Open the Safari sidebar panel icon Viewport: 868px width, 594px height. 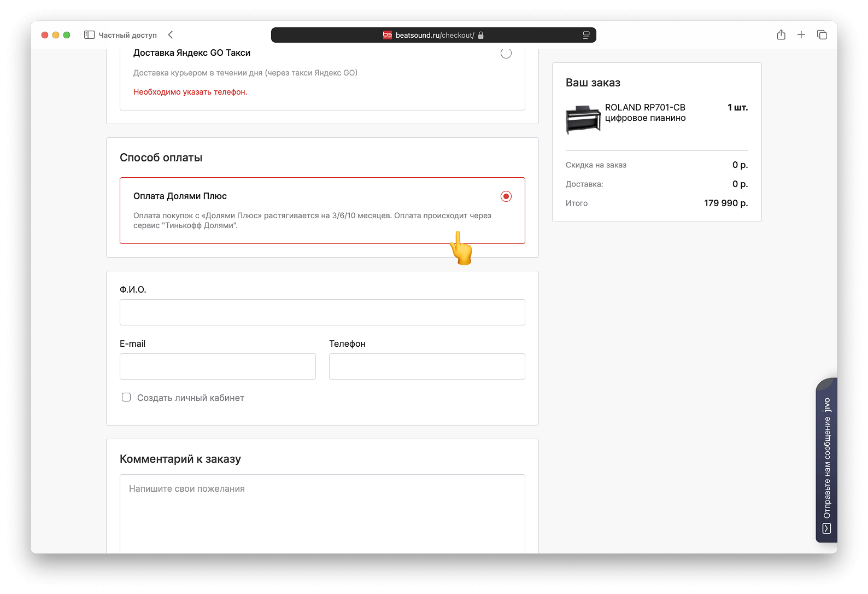89,35
